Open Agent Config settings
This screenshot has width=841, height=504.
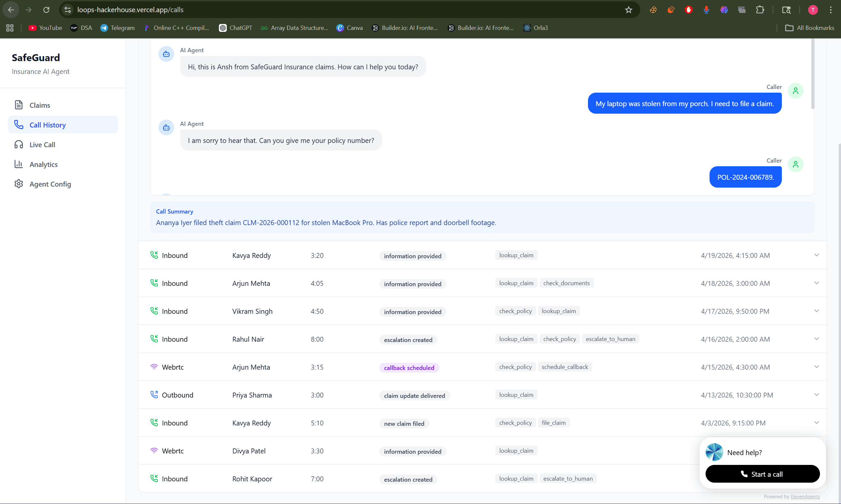[63, 184]
